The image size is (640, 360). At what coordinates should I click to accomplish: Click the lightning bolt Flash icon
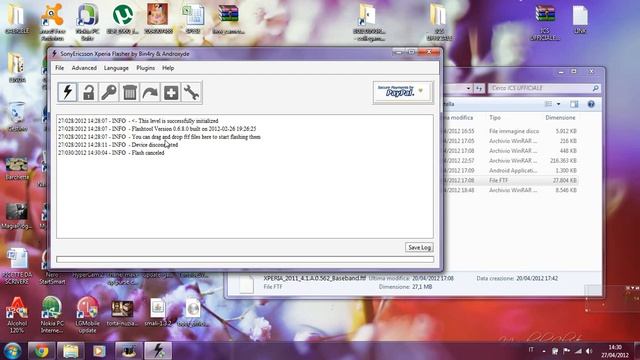pos(67,92)
